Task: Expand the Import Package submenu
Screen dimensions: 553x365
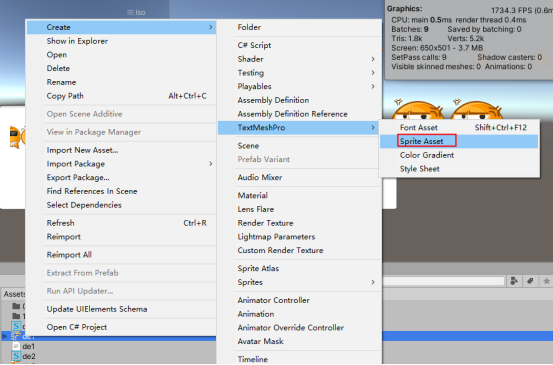Action: [x=122, y=164]
